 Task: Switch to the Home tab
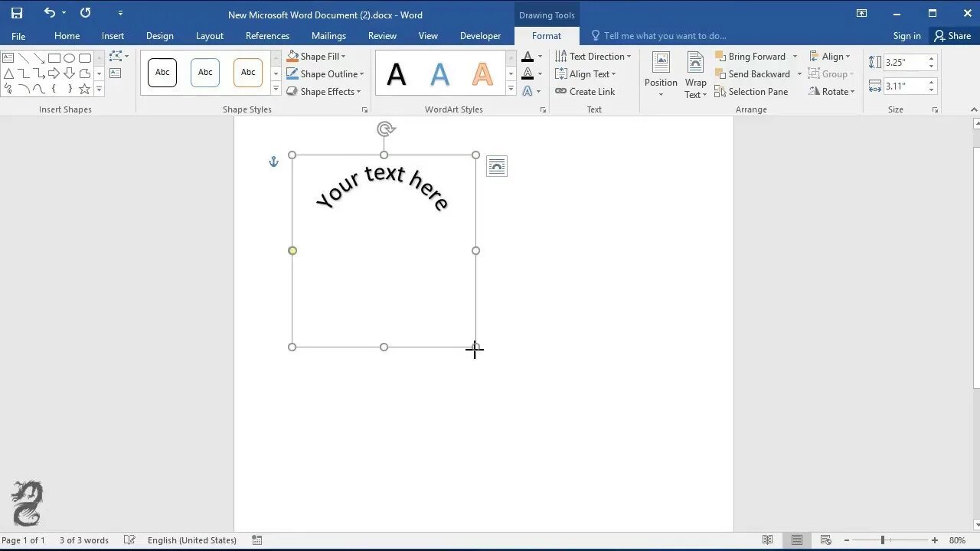tap(67, 36)
